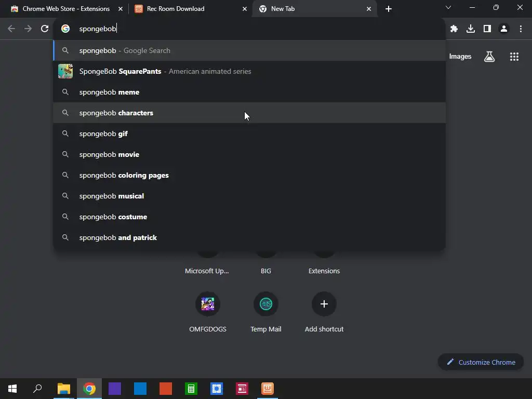Open the Extensions shortcut label

tap(324, 271)
